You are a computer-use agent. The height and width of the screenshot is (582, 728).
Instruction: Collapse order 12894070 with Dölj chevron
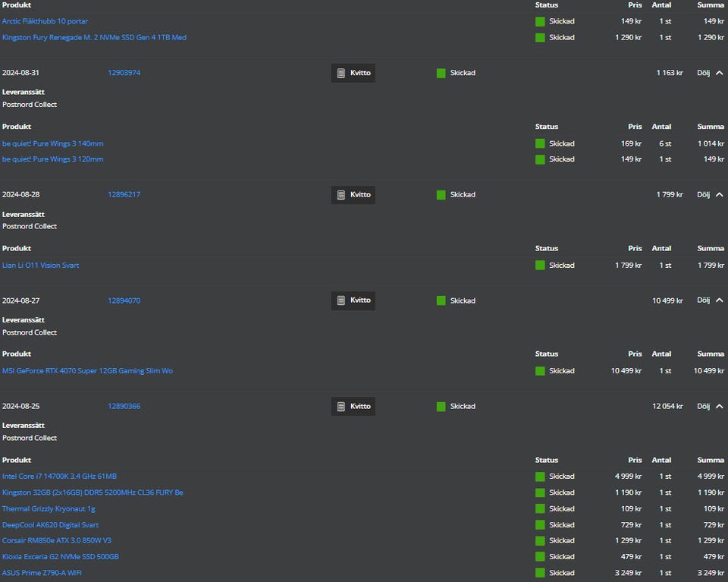click(711, 300)
